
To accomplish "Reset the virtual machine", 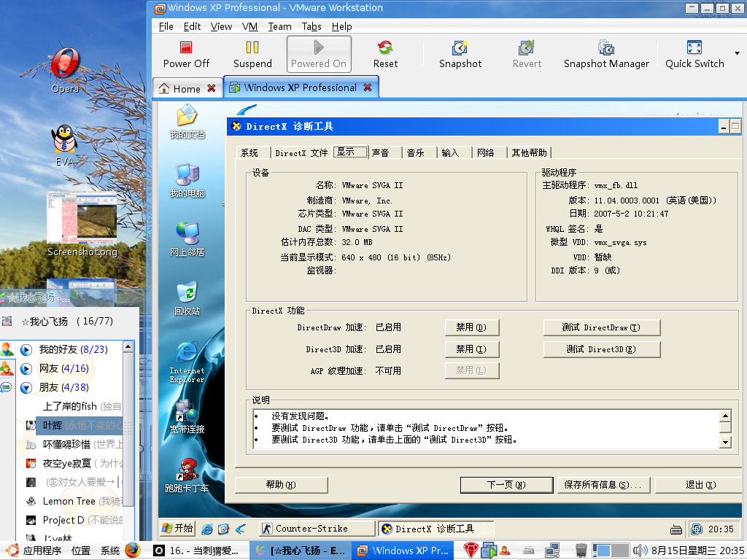I will pos(385,55).
